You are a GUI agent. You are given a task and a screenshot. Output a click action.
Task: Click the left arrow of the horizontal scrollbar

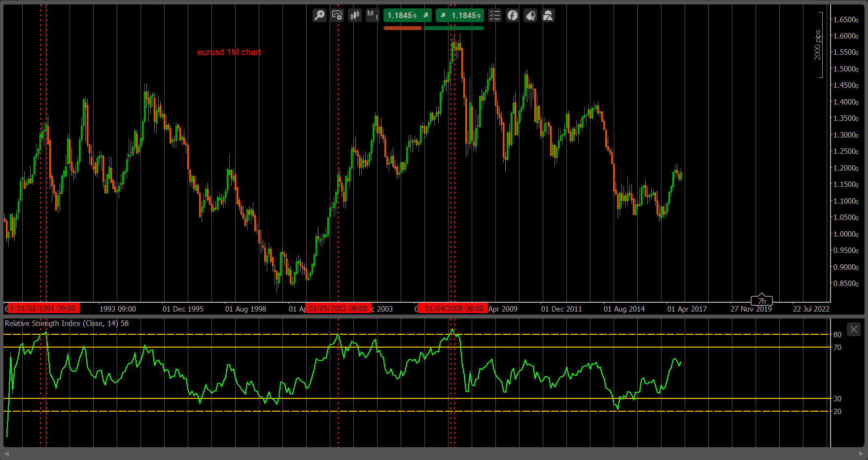pos(7,454)
